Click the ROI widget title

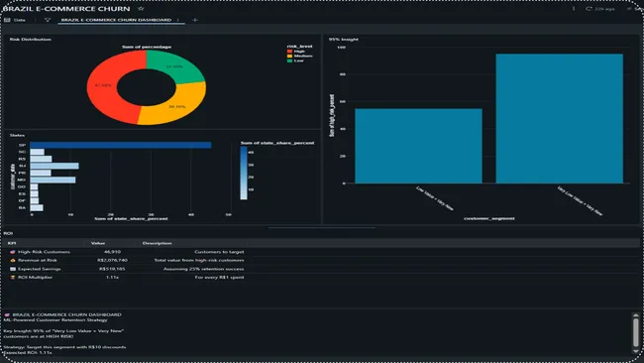click(x=8, y=233)
